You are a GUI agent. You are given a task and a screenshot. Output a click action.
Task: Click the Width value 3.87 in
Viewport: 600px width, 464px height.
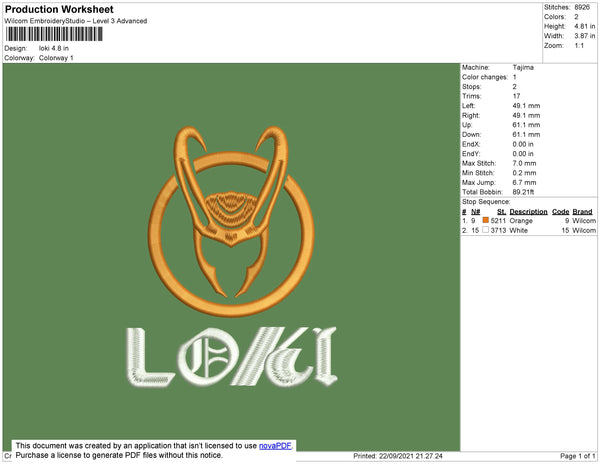(x=585, y=36)
